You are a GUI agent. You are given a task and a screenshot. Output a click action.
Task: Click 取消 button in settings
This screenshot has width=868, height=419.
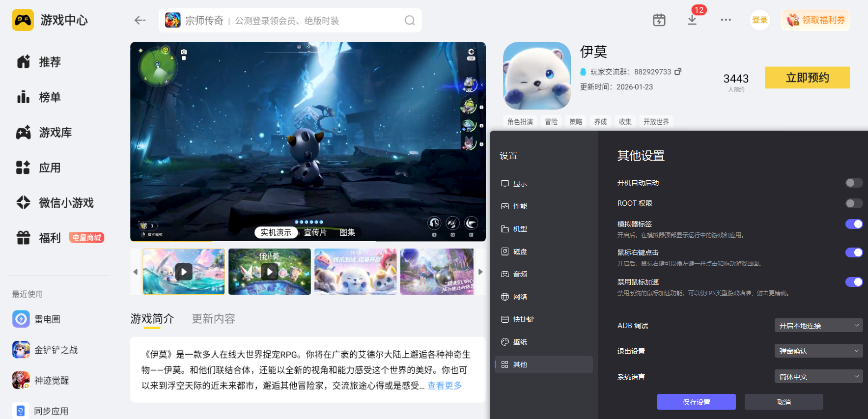tap(784, 402)
